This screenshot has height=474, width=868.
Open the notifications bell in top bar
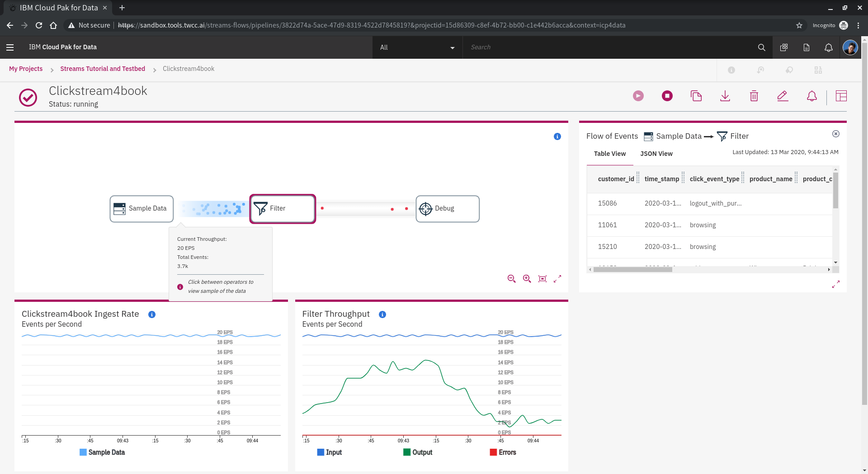coord(828,47)
